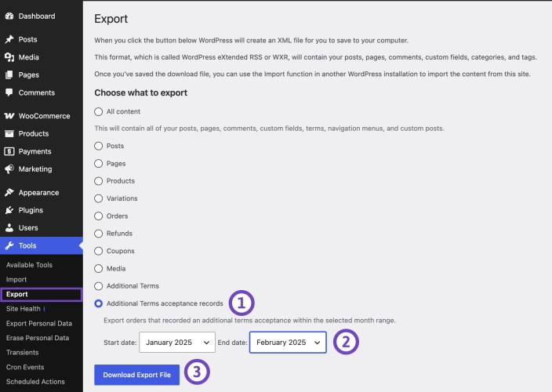Click the Payments dollar icon
This screenshot has height=392, width=552.
9,151
